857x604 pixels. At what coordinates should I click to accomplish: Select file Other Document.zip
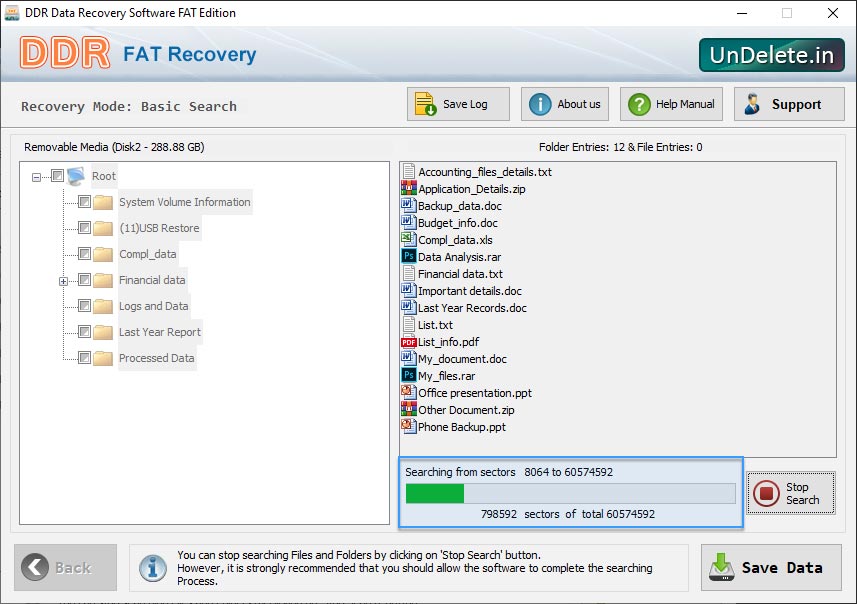(466, 409)
